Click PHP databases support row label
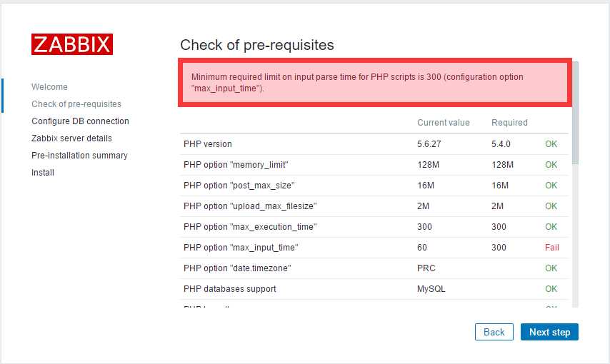This screenshot has height=364, width=610. [229, 289]
